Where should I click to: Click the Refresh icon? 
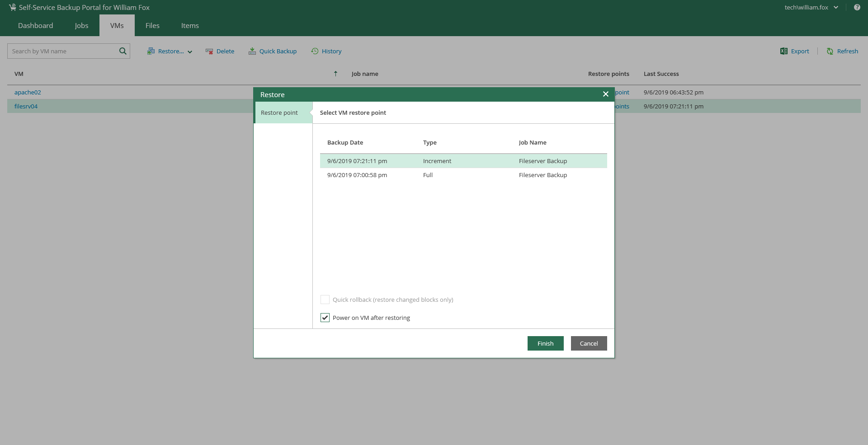830,51
